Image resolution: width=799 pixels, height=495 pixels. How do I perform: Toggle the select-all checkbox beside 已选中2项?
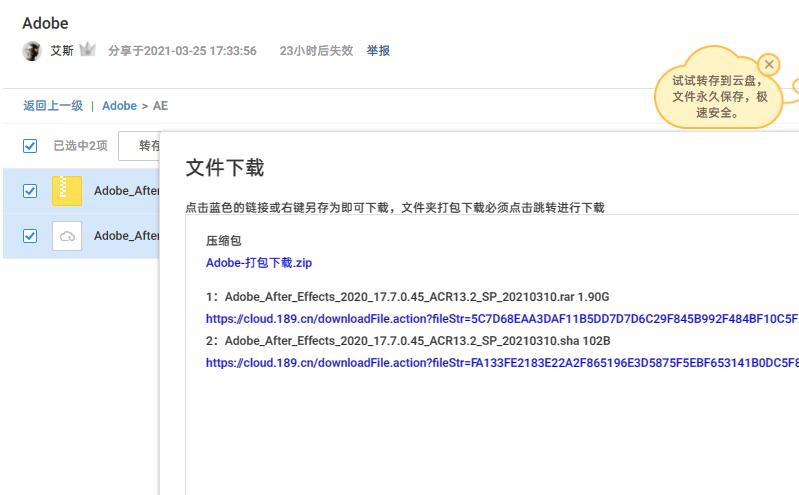(30, 146)
